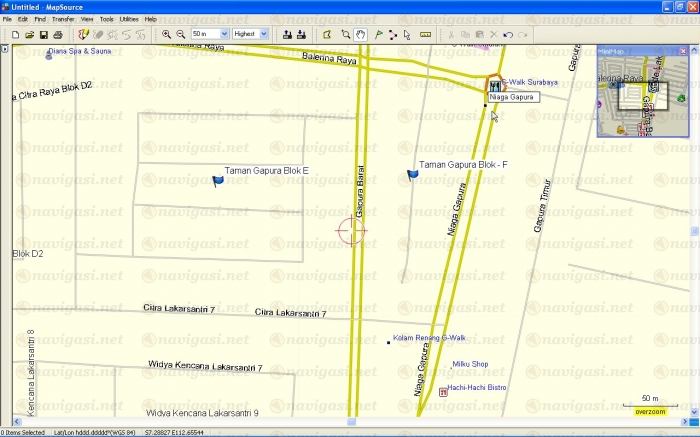Save the map using the floppy disk icon
The width and height of the screenshot is (700, 437).
(43, 34)
